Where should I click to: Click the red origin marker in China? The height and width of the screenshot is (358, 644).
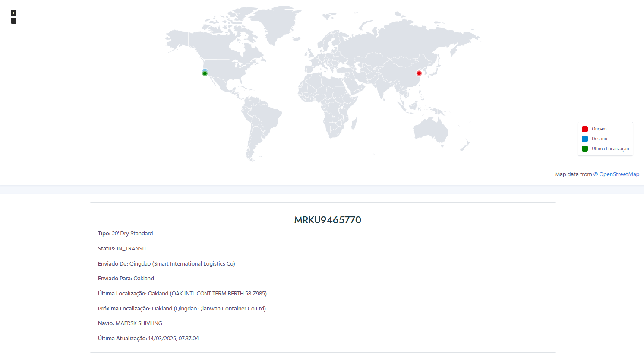coord(419,73)
